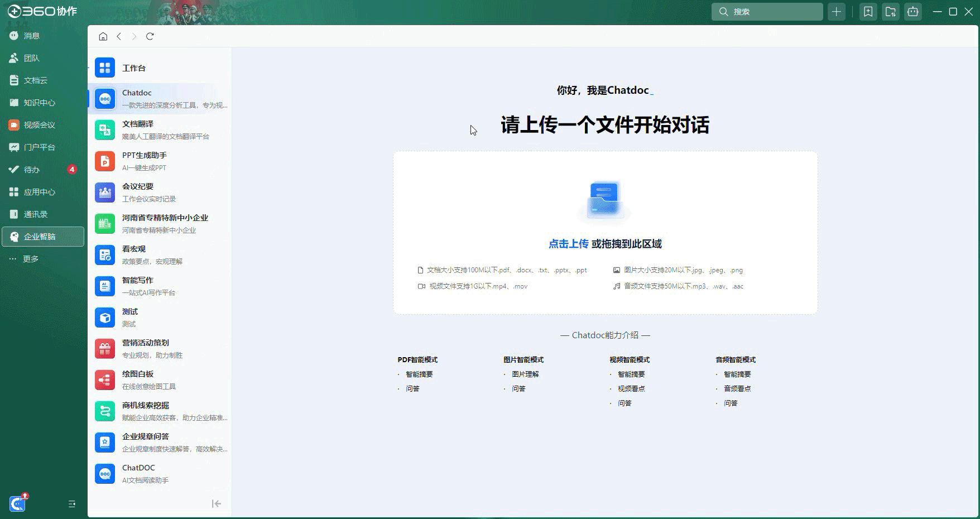Click 点击上传 to upload a file
This screenshot has width=980, height=519.
point(568,244)
